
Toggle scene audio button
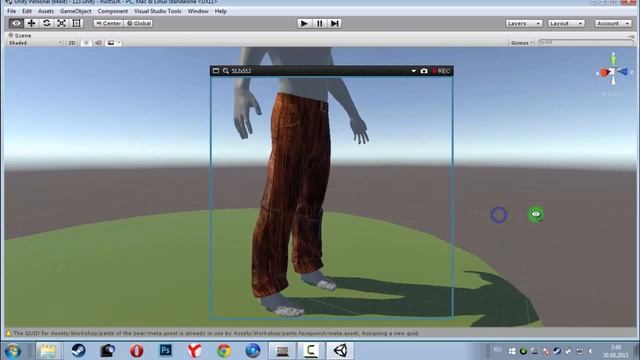coord(98,43)
